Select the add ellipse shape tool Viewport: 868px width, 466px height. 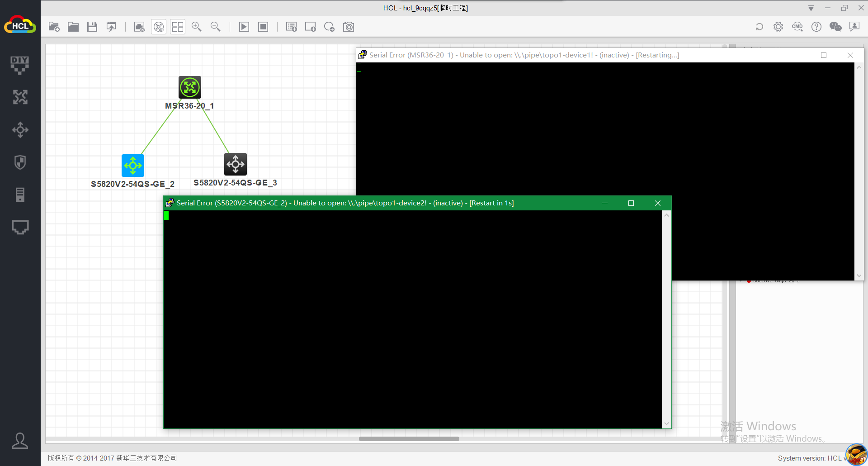330,27
